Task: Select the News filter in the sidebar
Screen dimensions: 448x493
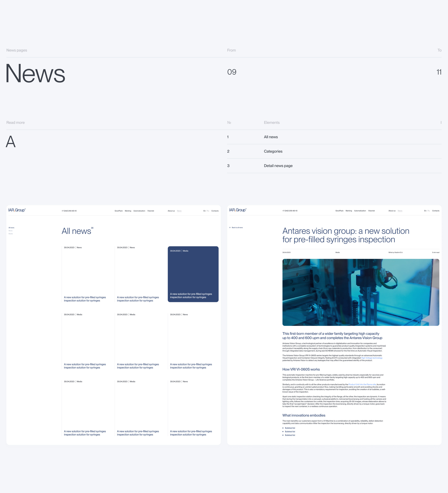Action: tap(11, 231)
